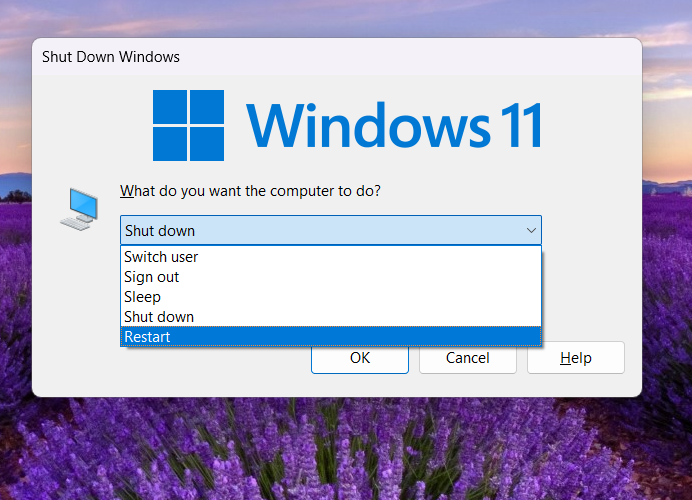The width and height of the screenshot is (692, 500).
Task: Click the '11' numeral in the banner
Action: [x=518, y=125]
